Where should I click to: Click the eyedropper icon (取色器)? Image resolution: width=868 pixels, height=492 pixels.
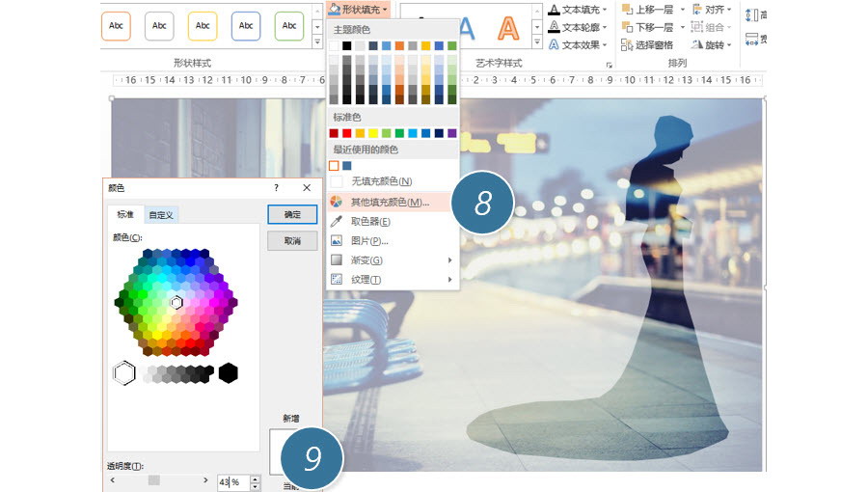(x=337, y=222)
